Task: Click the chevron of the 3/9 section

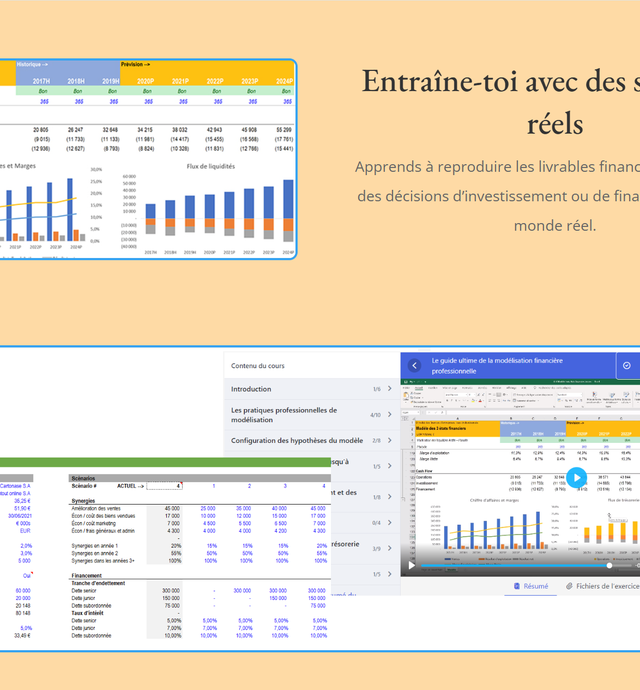Action: pyautogui.click(x=390, y=548)
